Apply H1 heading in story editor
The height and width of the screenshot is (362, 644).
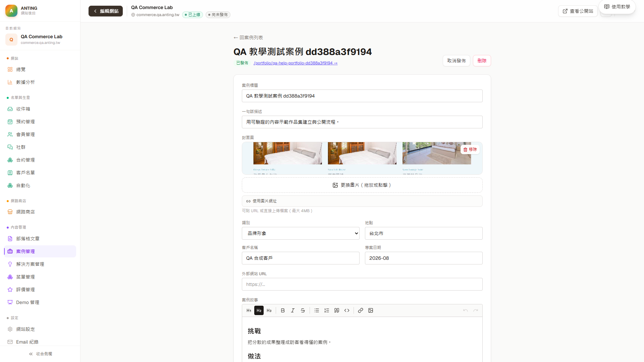[x=249, y=310]
